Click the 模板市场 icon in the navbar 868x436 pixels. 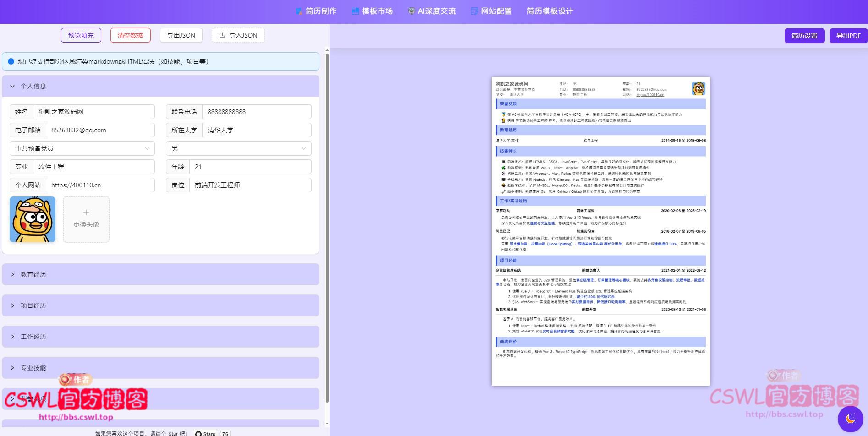[x=355, y=11]
